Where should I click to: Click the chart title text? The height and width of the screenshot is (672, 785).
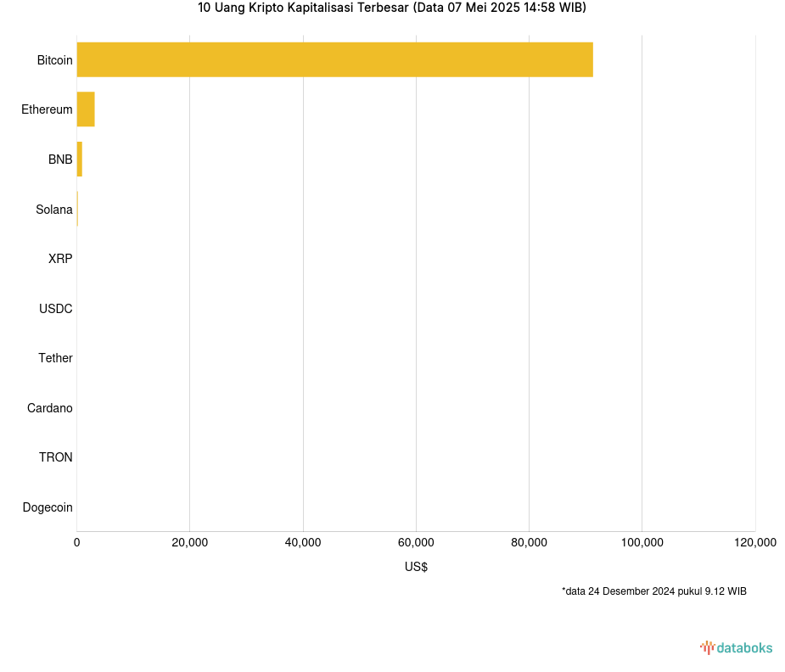coord(391,8)
